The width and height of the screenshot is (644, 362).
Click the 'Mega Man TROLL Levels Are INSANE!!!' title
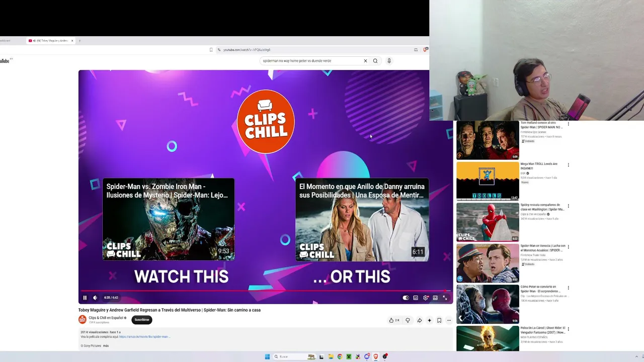[x=539, y=166]
